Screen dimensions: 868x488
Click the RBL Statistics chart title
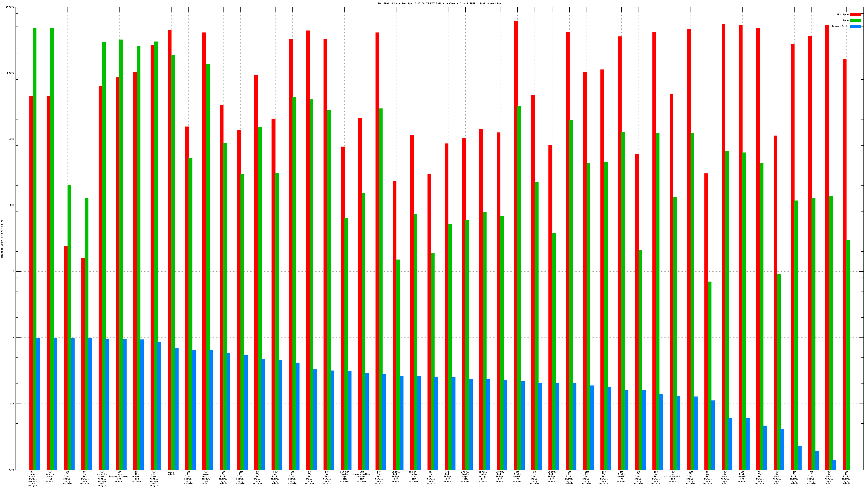point(439,3)
